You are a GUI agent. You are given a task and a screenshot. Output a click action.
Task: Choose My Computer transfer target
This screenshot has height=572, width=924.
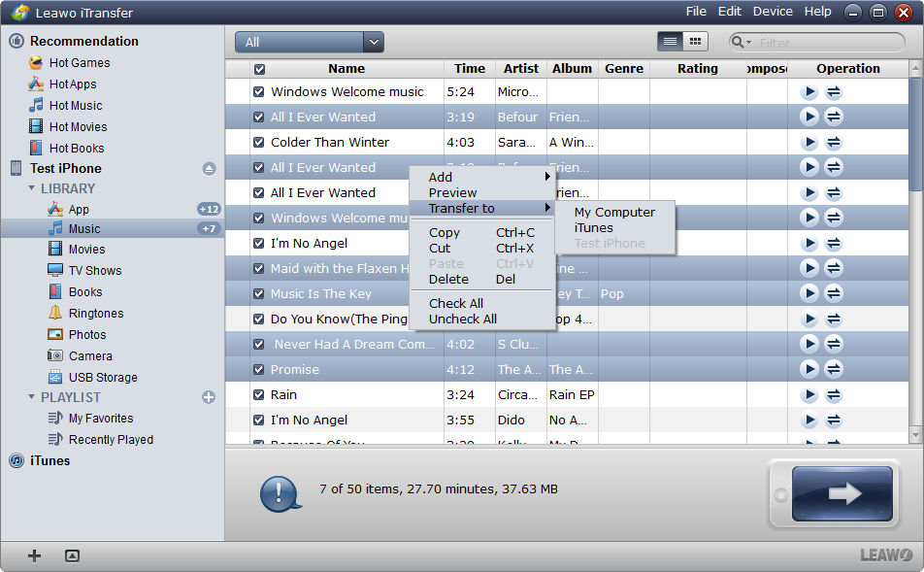tap(614, 213)
